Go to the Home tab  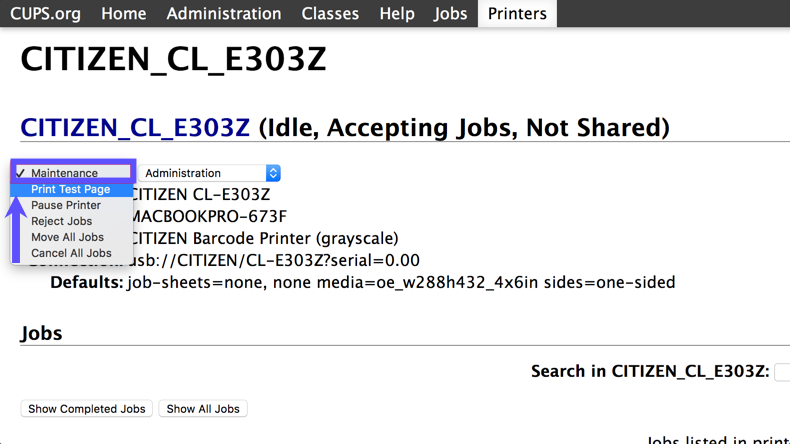pyautogui.click(x=123, y=14)
